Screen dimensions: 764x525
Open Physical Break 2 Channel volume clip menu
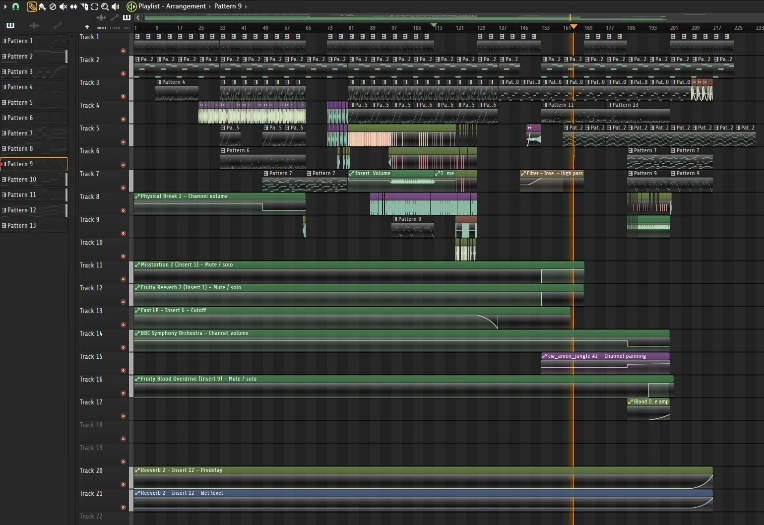137,196
